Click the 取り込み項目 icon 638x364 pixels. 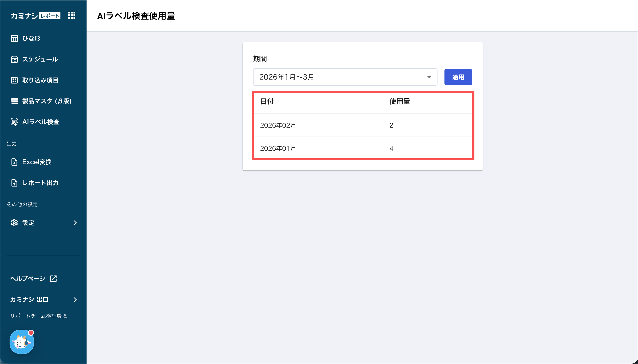point(14,80)
